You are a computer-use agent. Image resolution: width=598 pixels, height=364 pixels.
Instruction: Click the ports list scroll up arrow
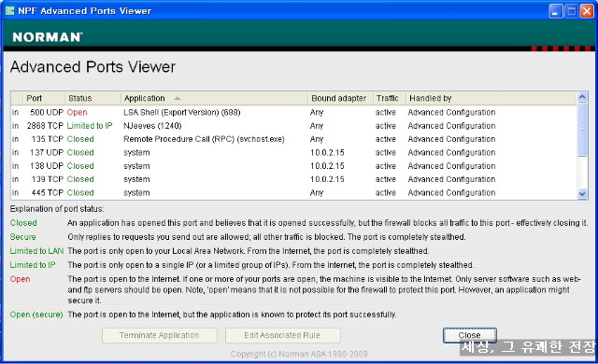pos(582,97)
